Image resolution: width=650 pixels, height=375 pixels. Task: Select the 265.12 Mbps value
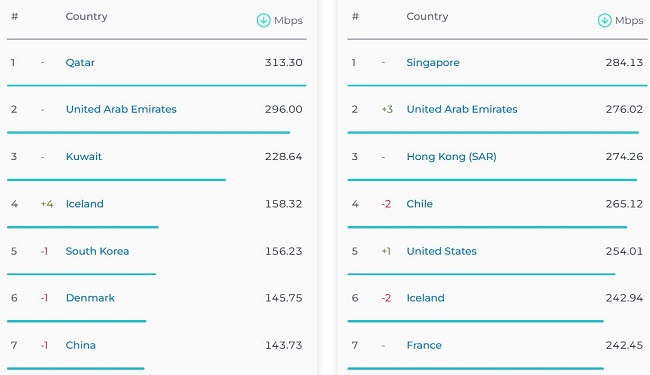pyautogui.click(x=624, y=204)
